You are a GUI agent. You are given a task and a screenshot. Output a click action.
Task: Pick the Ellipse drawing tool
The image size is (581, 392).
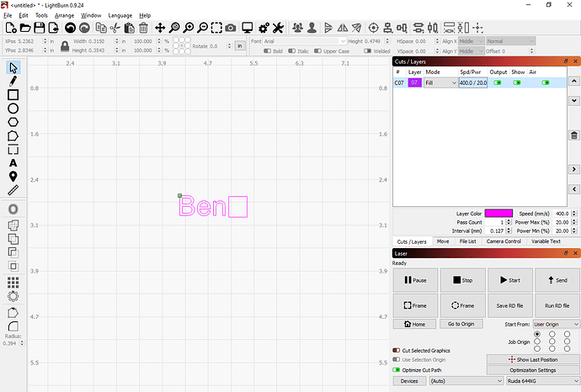point(13,109)
